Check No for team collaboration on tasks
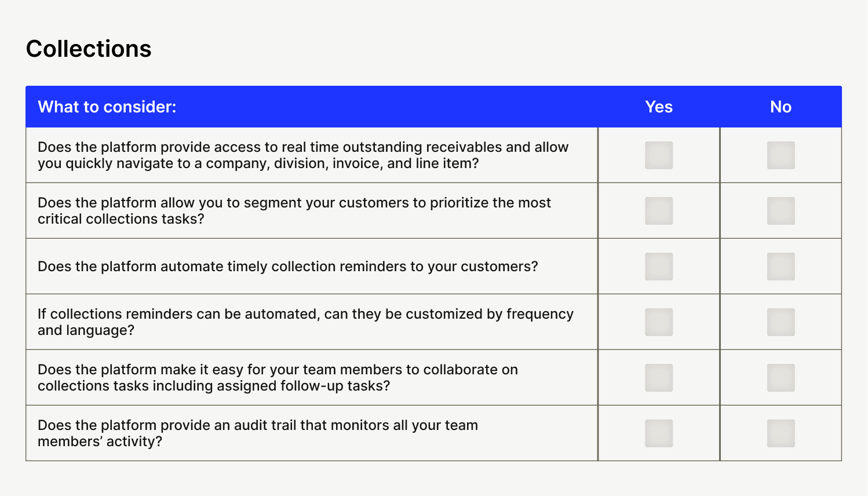This screenshot has width=868, height=496. click(781, 378)
